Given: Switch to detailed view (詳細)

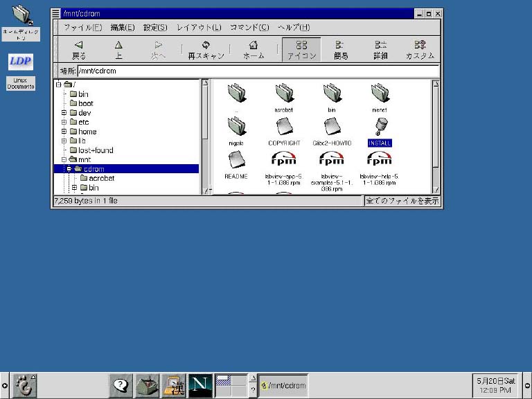Looking at the screenshot, I should pos(380,49).
